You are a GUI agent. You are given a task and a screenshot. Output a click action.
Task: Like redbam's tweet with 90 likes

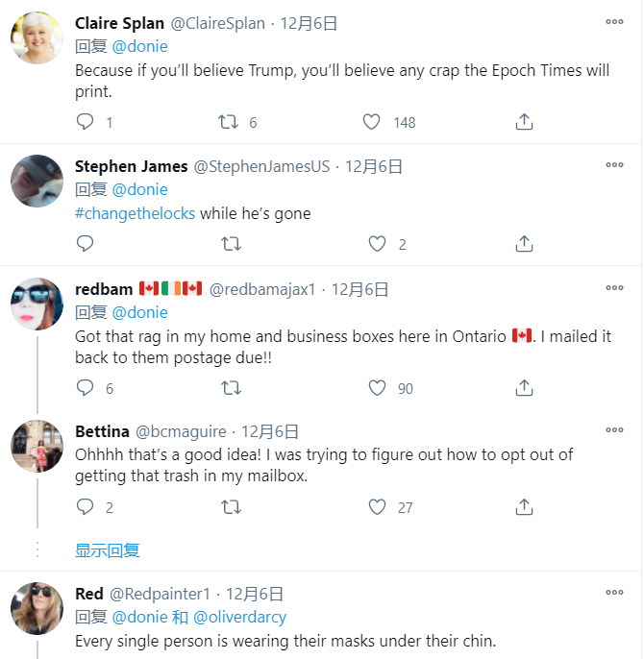[x=378, y=388]
